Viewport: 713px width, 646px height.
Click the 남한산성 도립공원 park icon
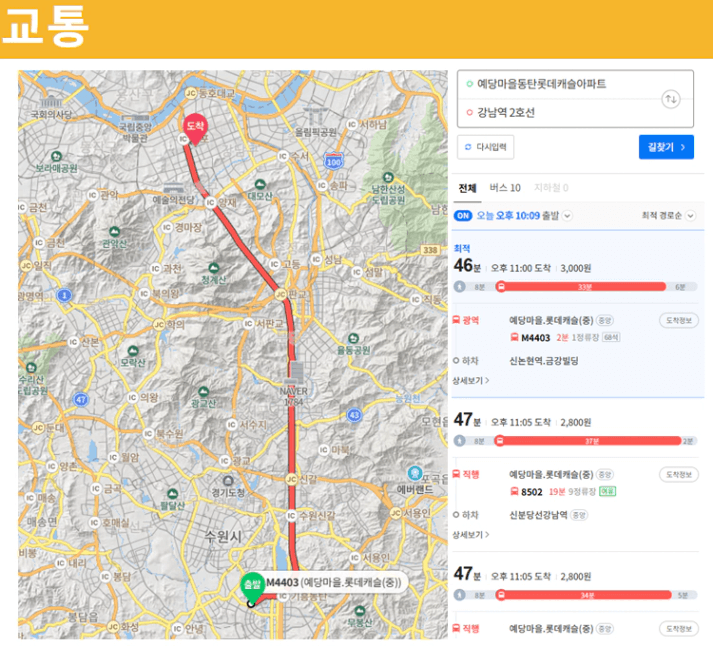coord(388,177)
